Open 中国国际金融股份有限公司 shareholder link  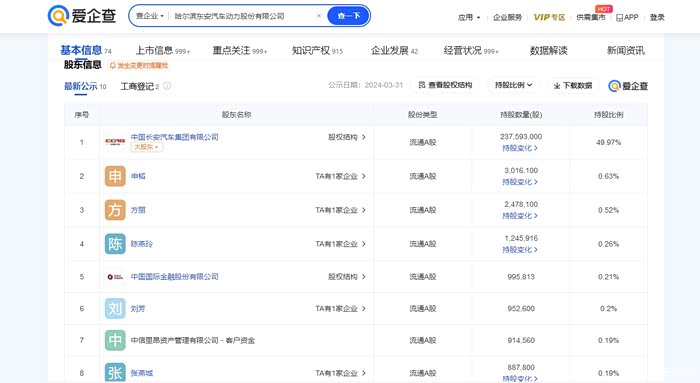(x=175, y=276)
